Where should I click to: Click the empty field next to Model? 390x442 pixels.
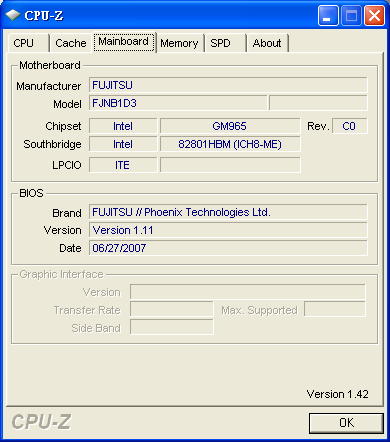point(318,103)
